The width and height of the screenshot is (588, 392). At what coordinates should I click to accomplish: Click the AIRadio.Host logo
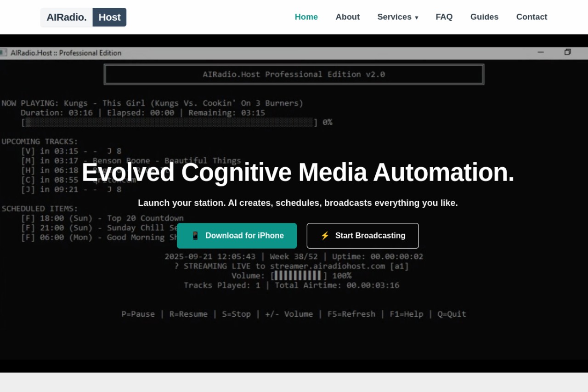[x=83, y=17]
